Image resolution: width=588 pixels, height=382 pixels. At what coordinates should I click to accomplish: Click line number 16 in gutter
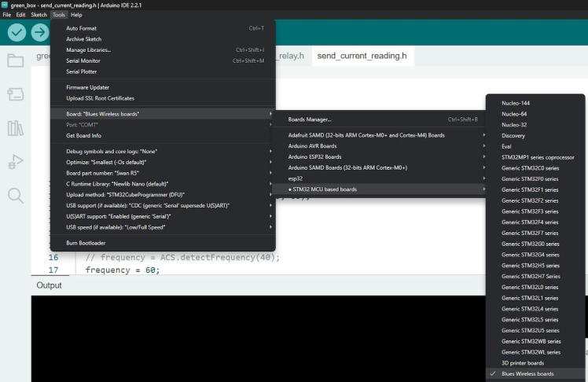pyautogui.click(x=53, y=258)
